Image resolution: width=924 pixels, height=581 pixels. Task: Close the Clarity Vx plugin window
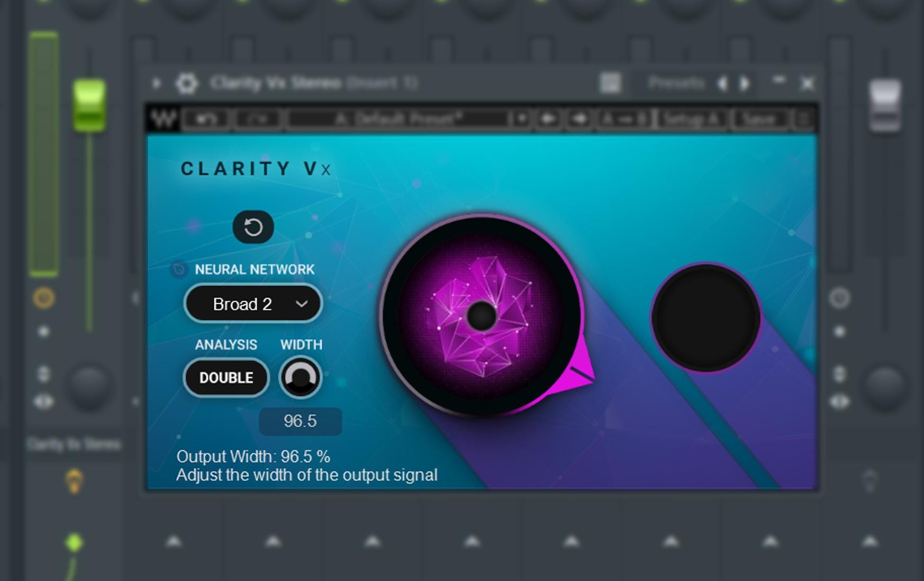(x=808, y=84)
